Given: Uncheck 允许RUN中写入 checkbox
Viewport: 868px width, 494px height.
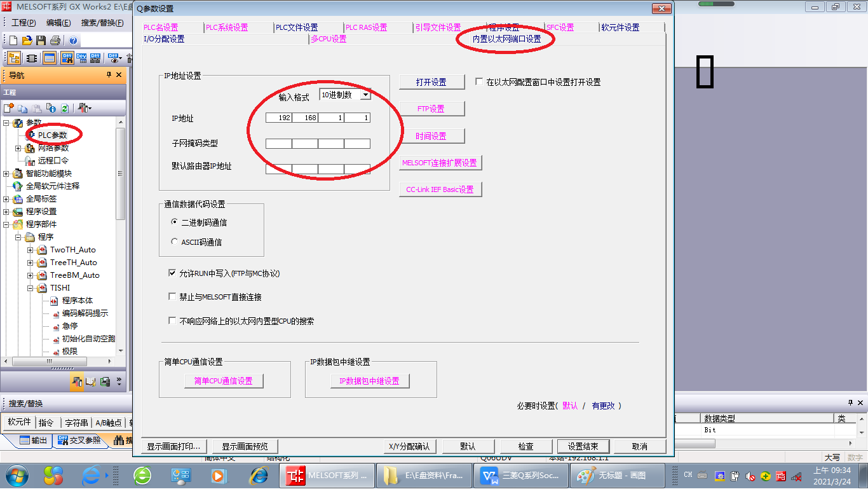Looking at the screenshot, I should point(172,273).
